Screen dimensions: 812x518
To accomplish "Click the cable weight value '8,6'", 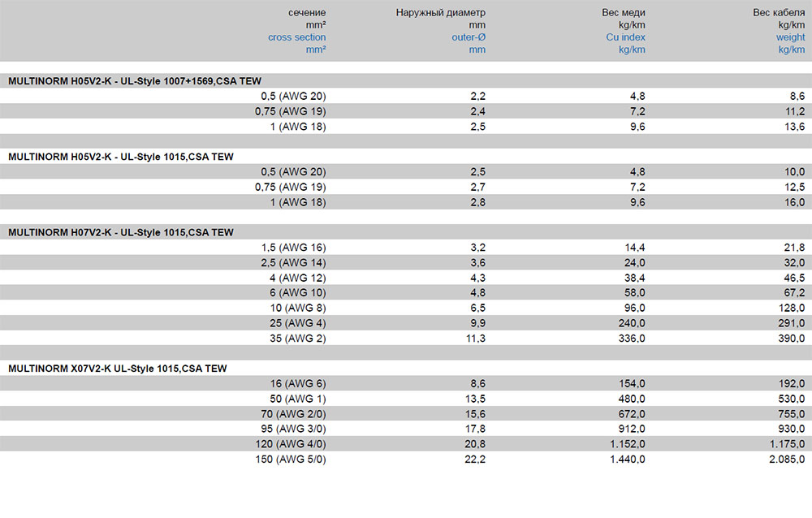I will (x=797, y=96).
